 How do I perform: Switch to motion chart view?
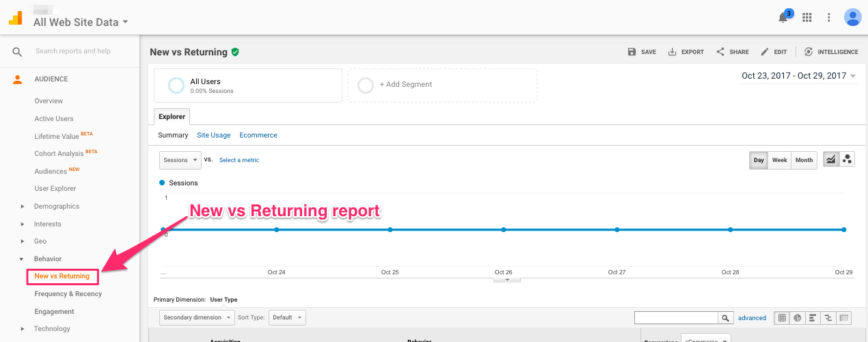point(847,160)
